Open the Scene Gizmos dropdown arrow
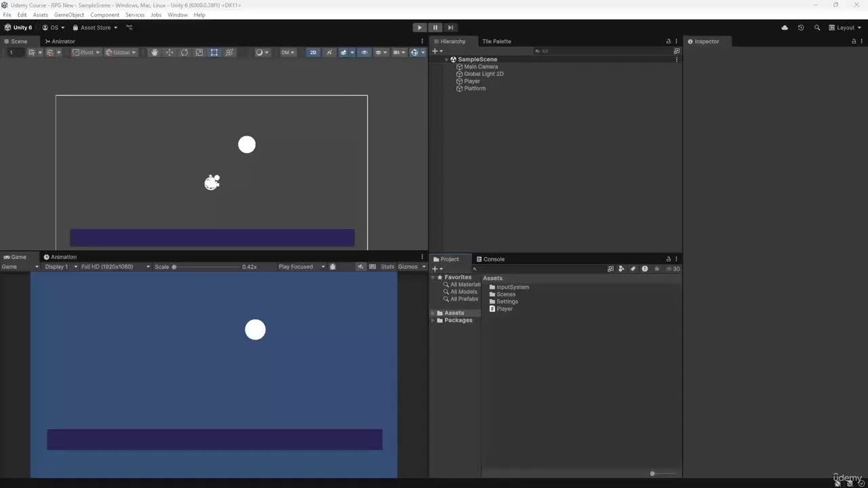The width and height of the screenshot is (868, 488). tap(423, 52)
